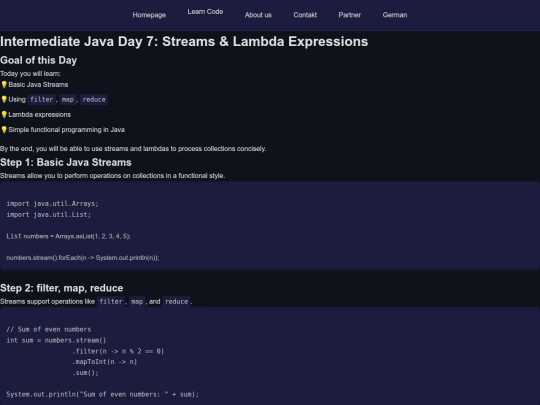Image resolution: width=540 pixels, height=405 pixels.
Task: Click the lightbulb next to Lambda expressions
Action: coord(4,114)
